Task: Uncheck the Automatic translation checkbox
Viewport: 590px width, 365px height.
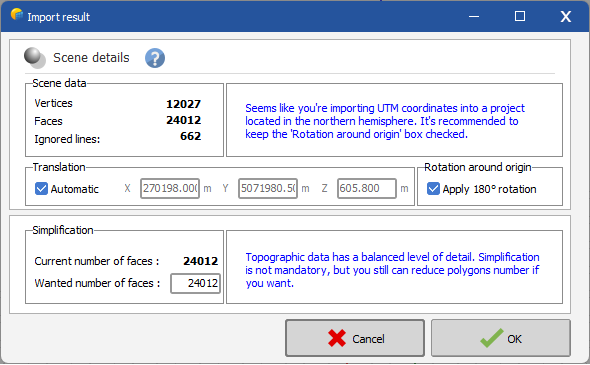Action: pyautogui.click(x=41, y=189)
